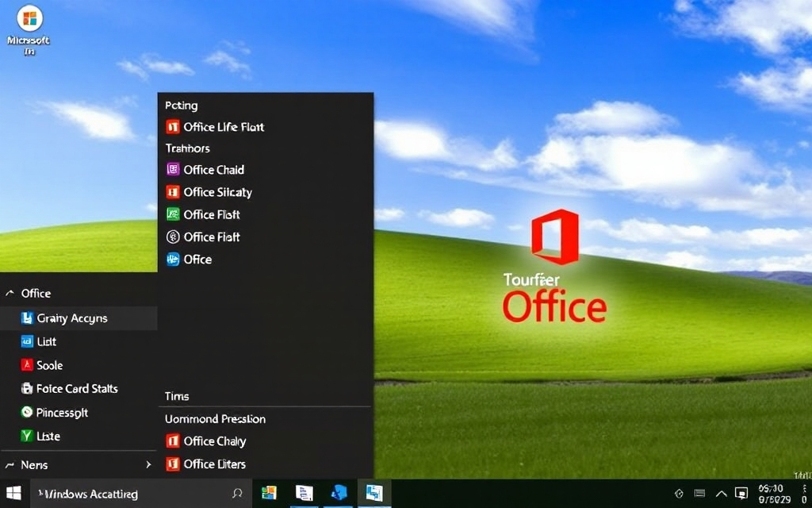This screenshot has width=812, height=508.
Task: Open the active highlighted taskbar app icon
Action: click(x=374, y=493)
